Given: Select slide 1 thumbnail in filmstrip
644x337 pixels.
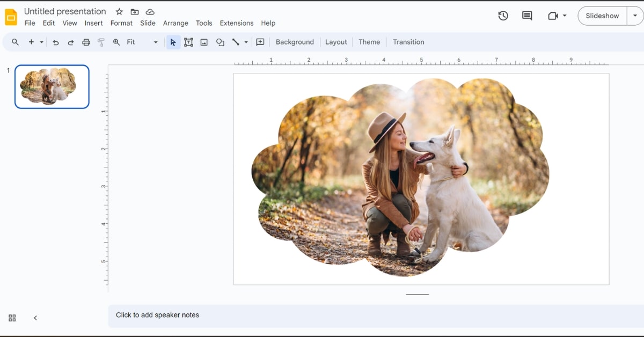Looking at the screenshot, I should (52, 86).
